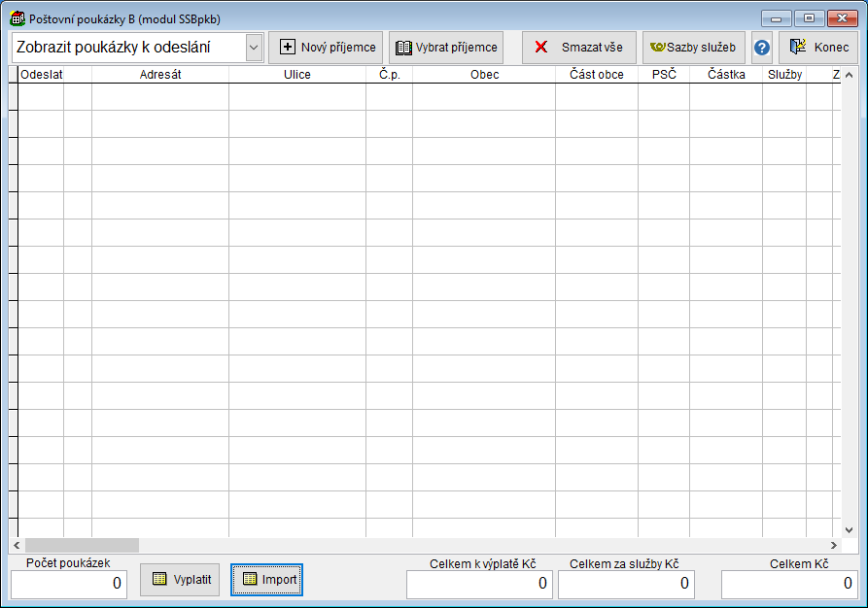Select the Ulice column header
Image resolution: width=868 pixels, height=608 pixels.
point(297,75)
